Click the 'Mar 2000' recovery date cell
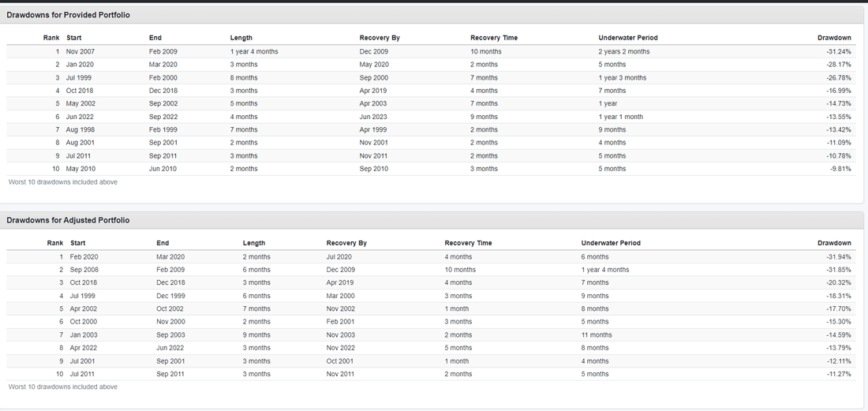 click(340, 296)
